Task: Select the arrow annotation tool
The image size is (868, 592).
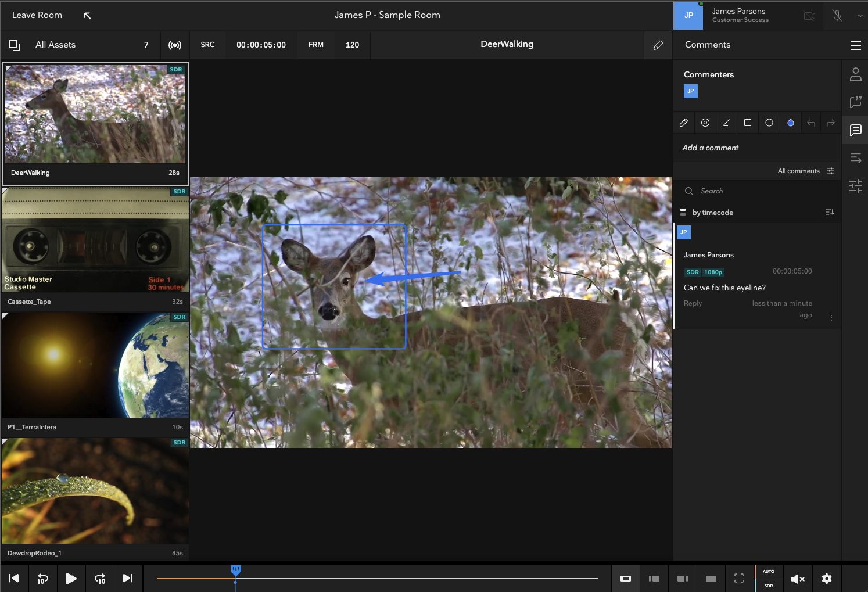Action: click(726, 123)
